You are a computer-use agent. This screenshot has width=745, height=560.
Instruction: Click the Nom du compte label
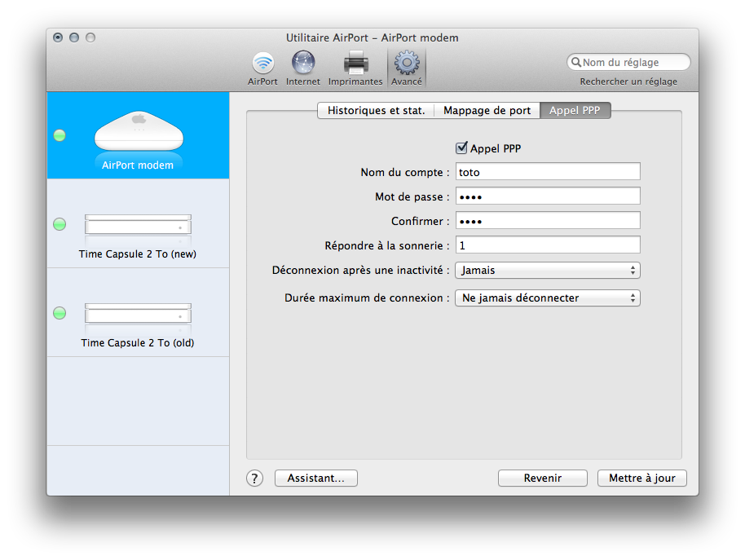tap(405, 173)
